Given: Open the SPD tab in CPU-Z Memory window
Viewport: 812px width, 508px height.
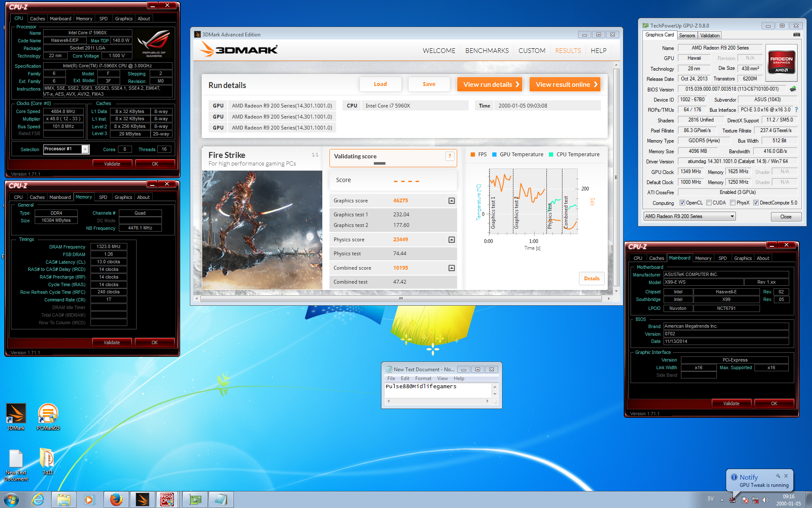Looking at the screenshot, I should (103, 197).
